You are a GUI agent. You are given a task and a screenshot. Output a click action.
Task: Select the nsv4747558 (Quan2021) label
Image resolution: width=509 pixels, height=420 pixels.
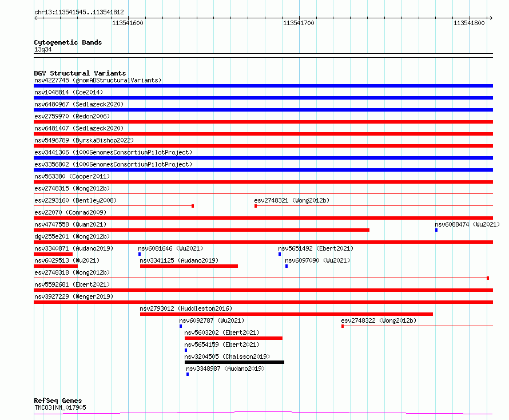tap(70, 224)
